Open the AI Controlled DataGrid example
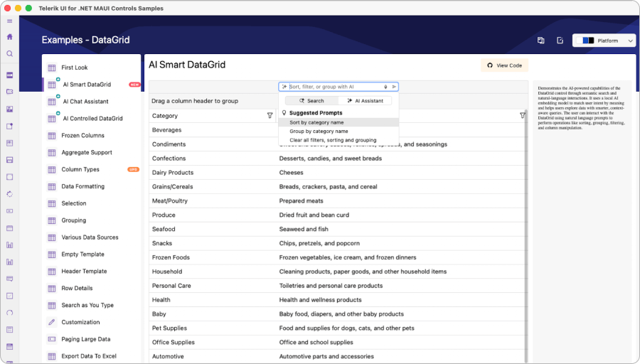This screenshot has width=640, height=364. coord(92,118)
